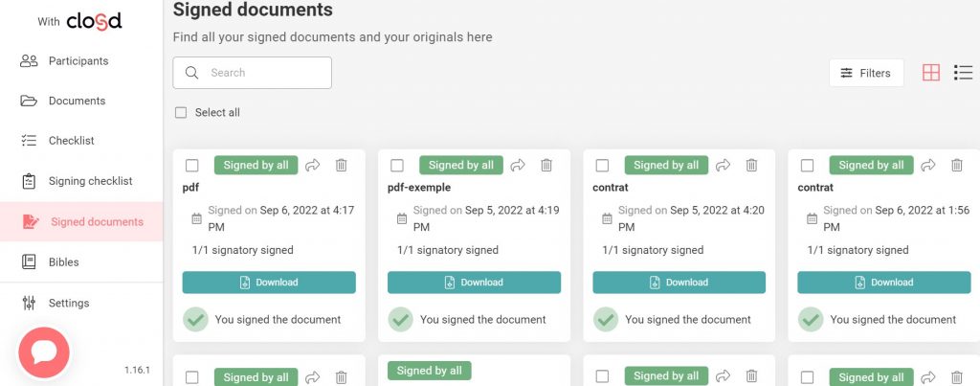Delete the pdf-exemple document
980x386 pixels.
[546, 166]
